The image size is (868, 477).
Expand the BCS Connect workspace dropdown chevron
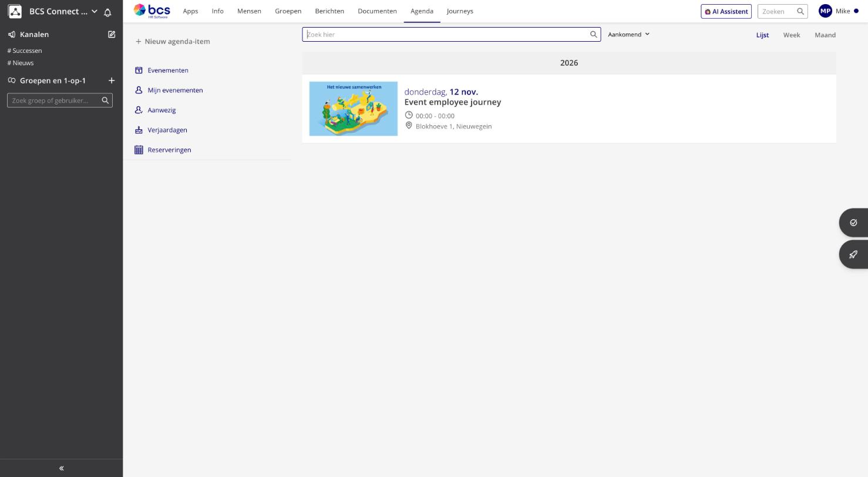pos(94,11)
